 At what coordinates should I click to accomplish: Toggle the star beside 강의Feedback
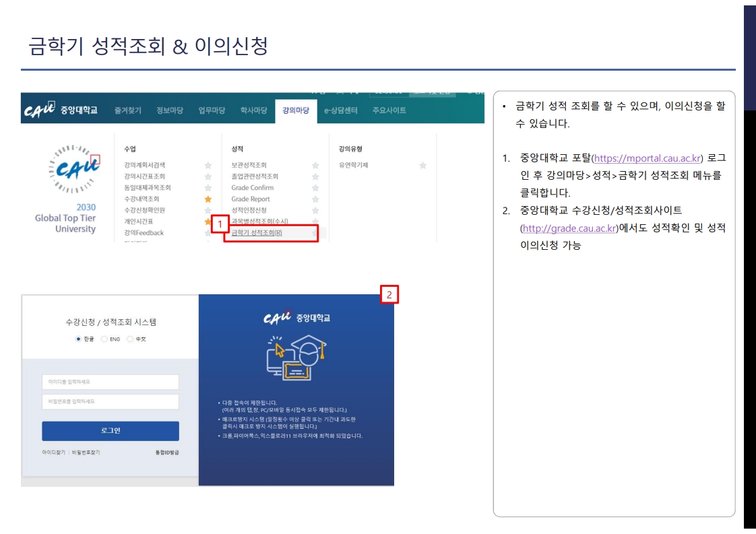[x=208, y=234]
